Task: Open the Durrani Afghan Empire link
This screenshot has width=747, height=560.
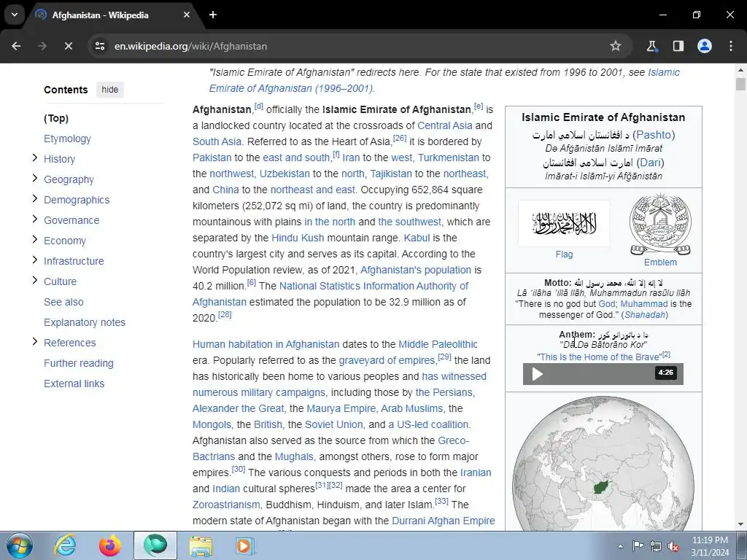Action: pos(443,521)
